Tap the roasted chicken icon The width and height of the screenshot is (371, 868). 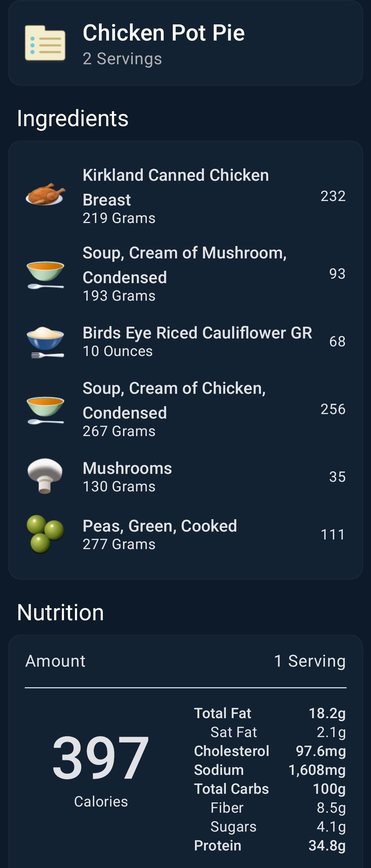[45, 194]
